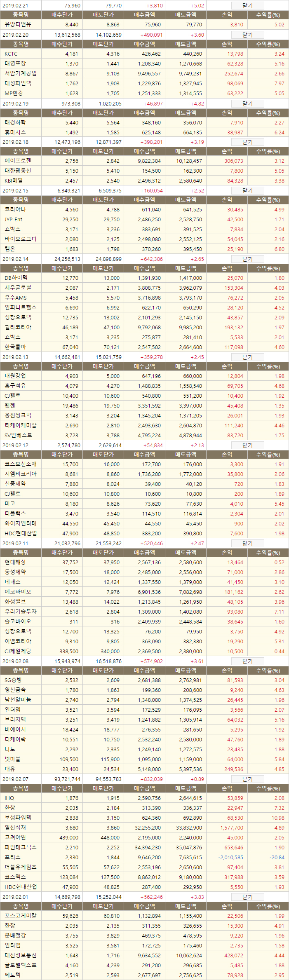Click on 동성제약 stock name

(15, 572)
